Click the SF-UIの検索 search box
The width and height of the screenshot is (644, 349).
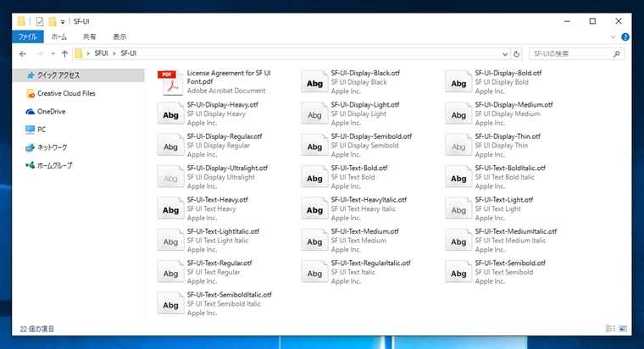(577, 53)
